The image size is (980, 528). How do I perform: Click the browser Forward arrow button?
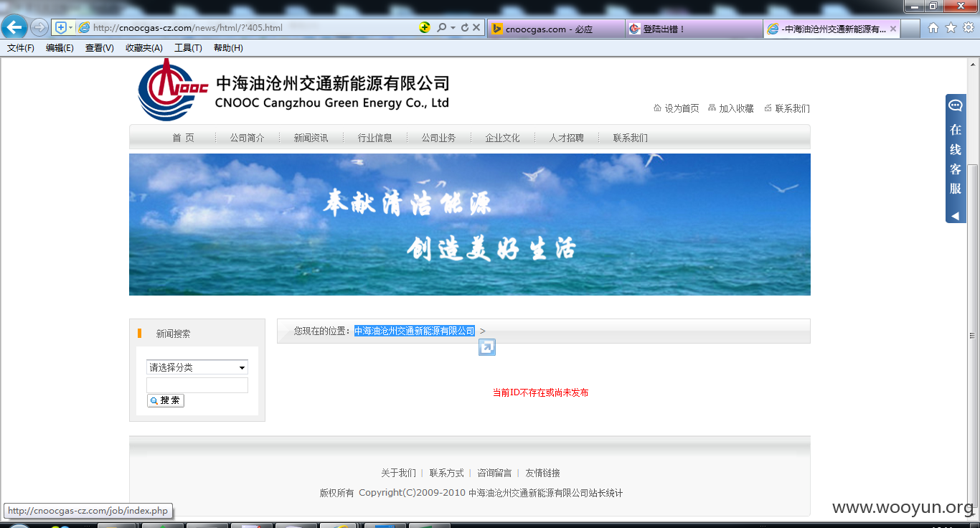point(39,28)
